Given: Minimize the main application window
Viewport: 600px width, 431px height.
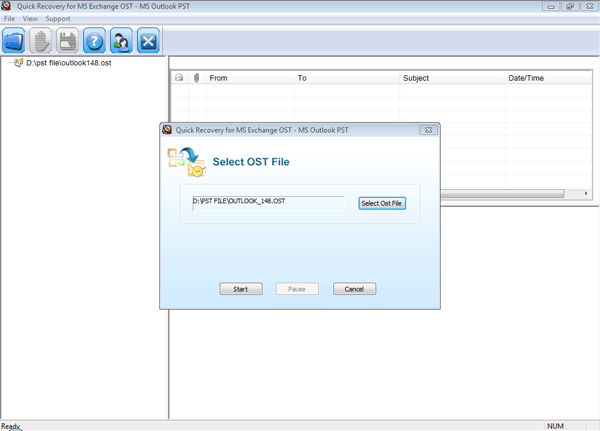Looking at the screenshot, I should (x=551, y=7).
